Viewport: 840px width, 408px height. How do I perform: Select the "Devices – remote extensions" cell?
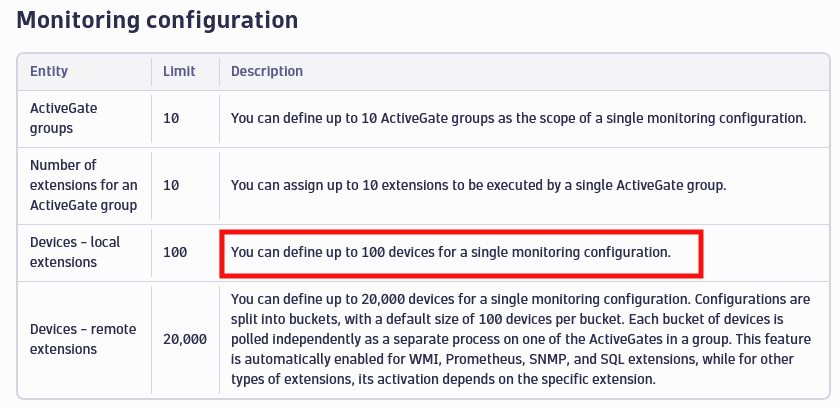(84, 339)
